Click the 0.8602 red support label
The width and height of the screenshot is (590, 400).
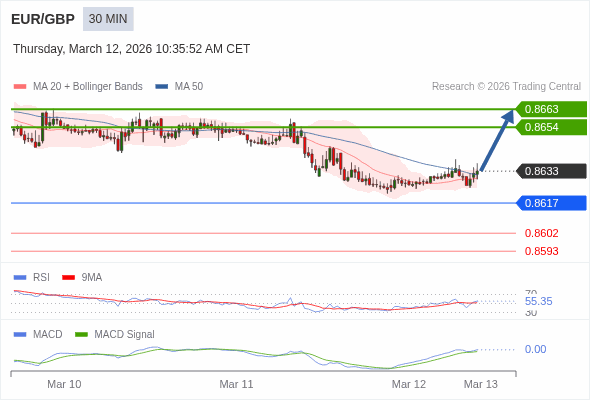(541, 233)
